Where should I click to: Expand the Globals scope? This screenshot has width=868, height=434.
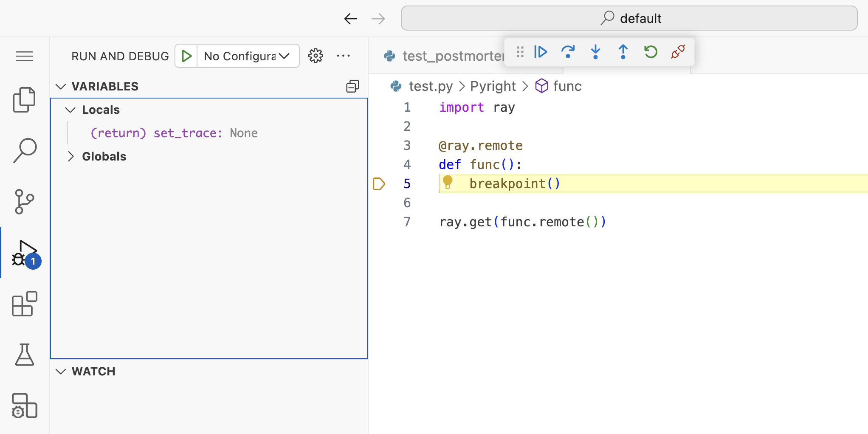point(70,157)
